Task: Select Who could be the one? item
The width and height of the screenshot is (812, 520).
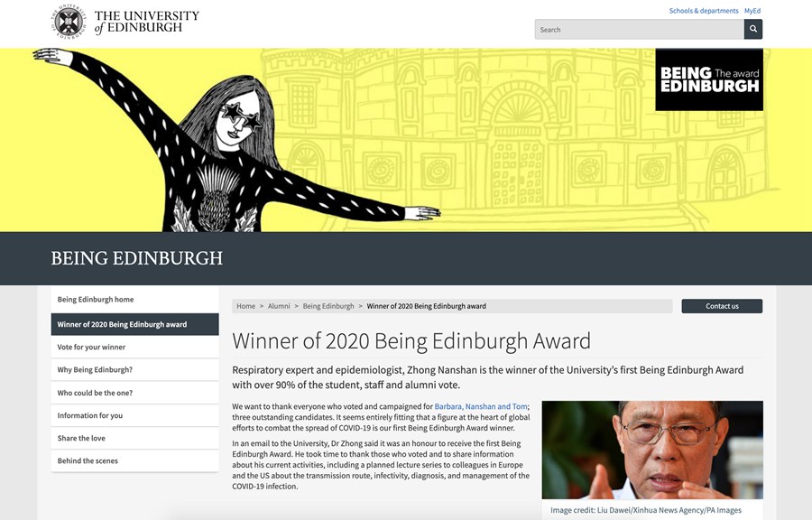Action: (134, 393)
